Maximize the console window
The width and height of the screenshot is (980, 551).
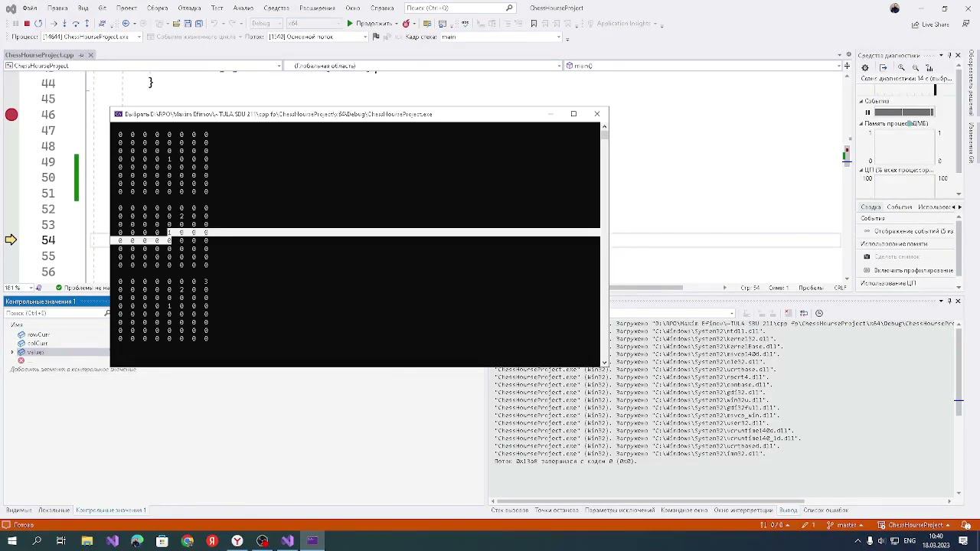(573, 114)
